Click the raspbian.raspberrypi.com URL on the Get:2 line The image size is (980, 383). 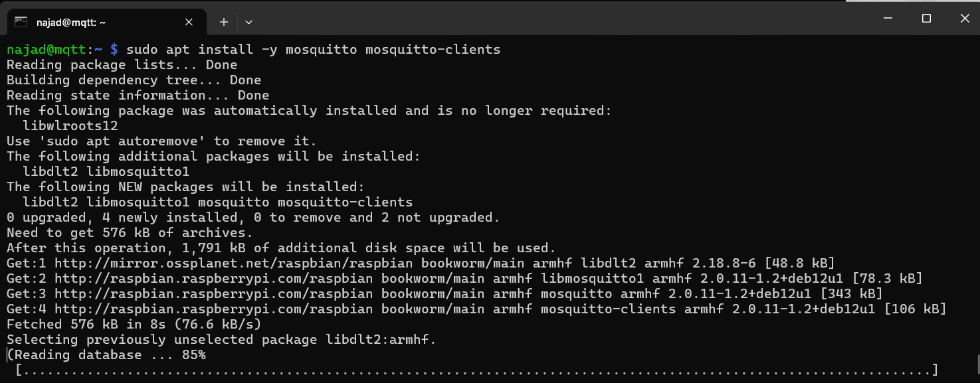(x=209, y=277)
